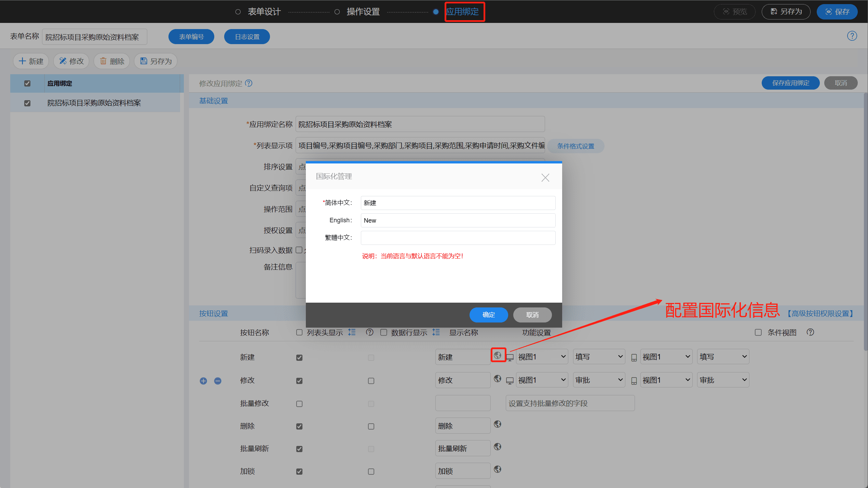Open internationalization globe for the 批量刷新 row
The width and height of the screenshot is (868, 488).
498,447
